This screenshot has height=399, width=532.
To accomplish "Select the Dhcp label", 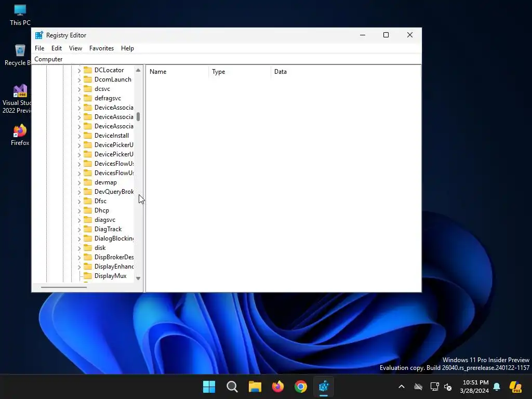I will point(102,210).
